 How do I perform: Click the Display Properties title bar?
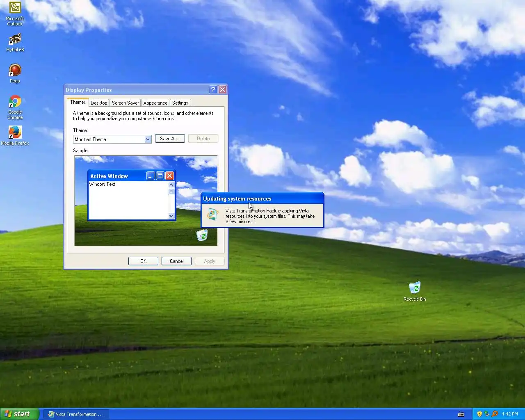[146, 90]
